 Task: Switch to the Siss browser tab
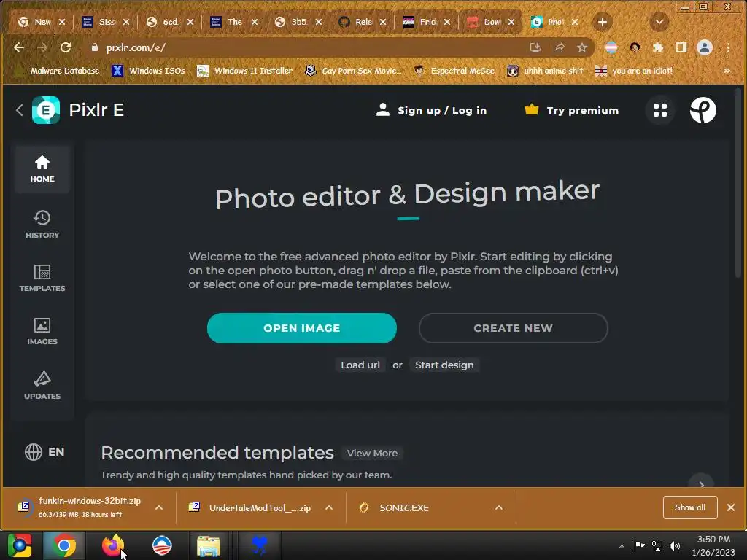(x=107, y=22)
